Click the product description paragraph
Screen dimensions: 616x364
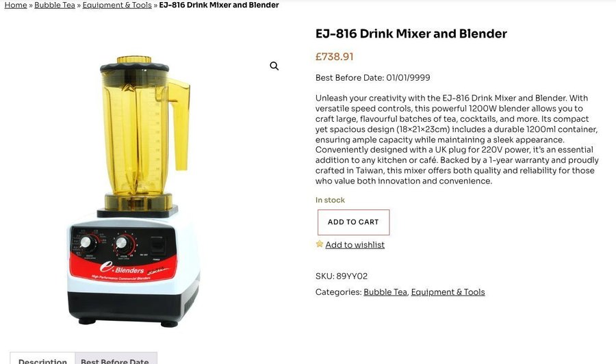pos(457,140)
